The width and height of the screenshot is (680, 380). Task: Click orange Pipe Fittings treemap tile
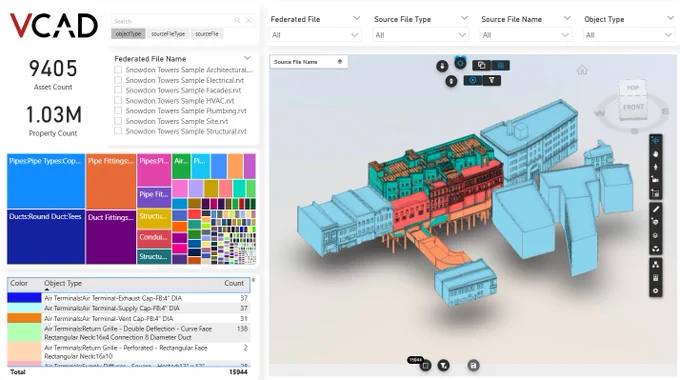coord(111,181)
